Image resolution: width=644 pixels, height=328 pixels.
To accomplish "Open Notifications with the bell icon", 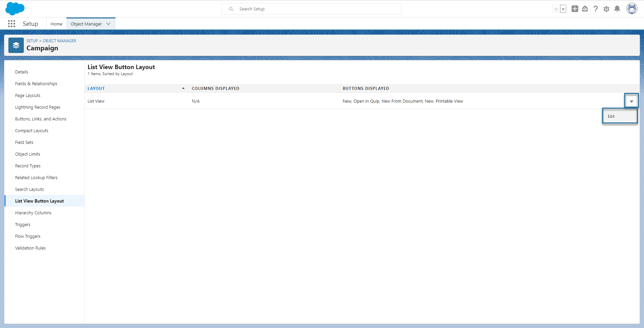I will pos(618,9).
